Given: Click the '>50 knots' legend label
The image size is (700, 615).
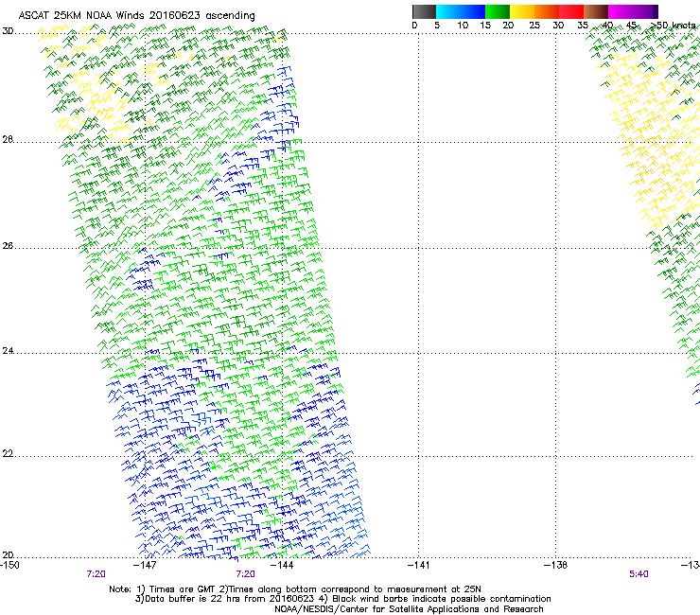Looking at the screenshot, I should 674,26.
